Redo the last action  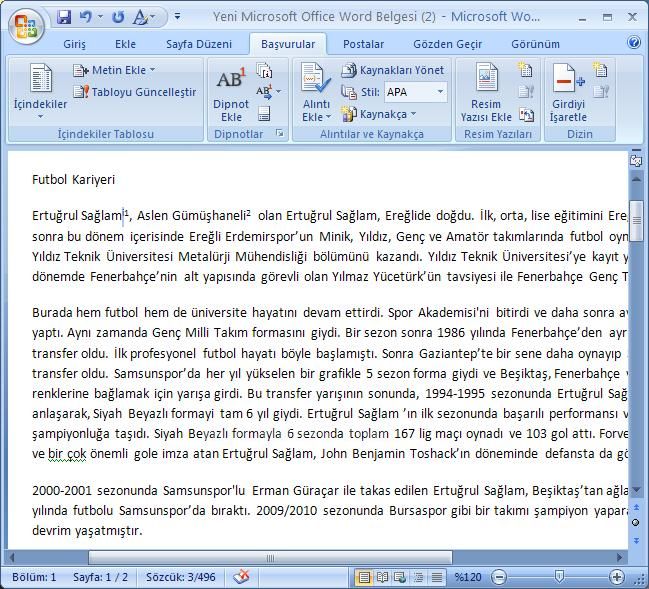(118, 17)
